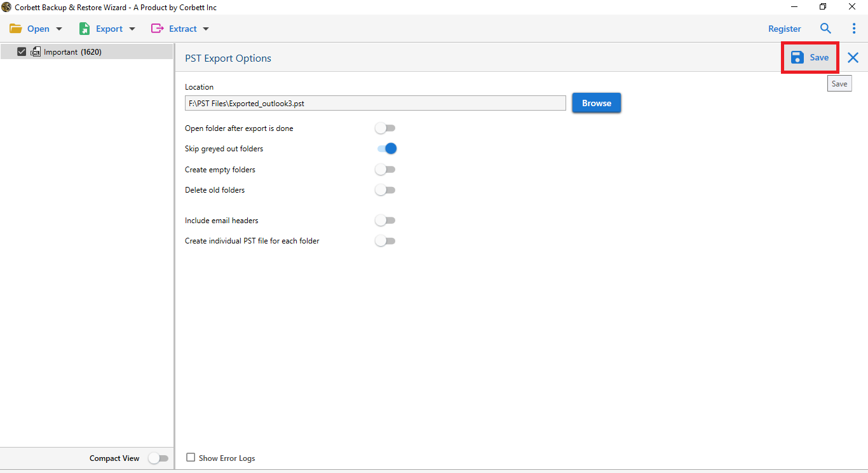Screen dimensions: 868x473
Task: Click the Create empty folders label
Action: [220, 170]
